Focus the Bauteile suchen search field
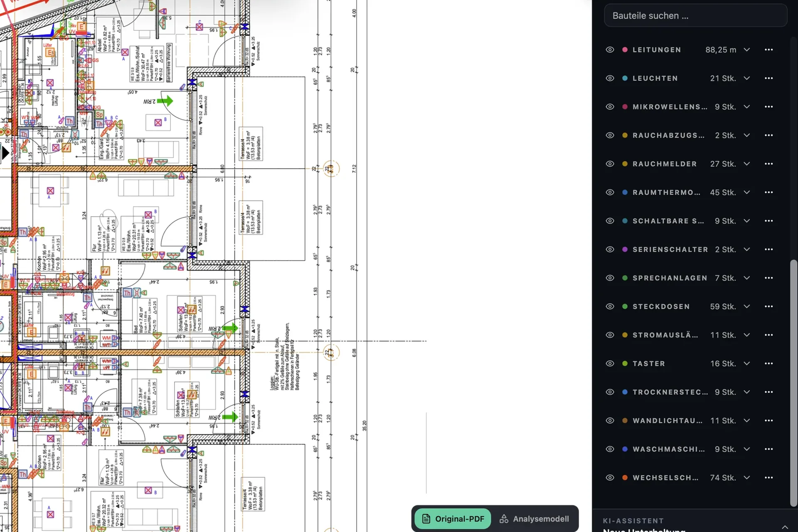 tap(695, 16)
